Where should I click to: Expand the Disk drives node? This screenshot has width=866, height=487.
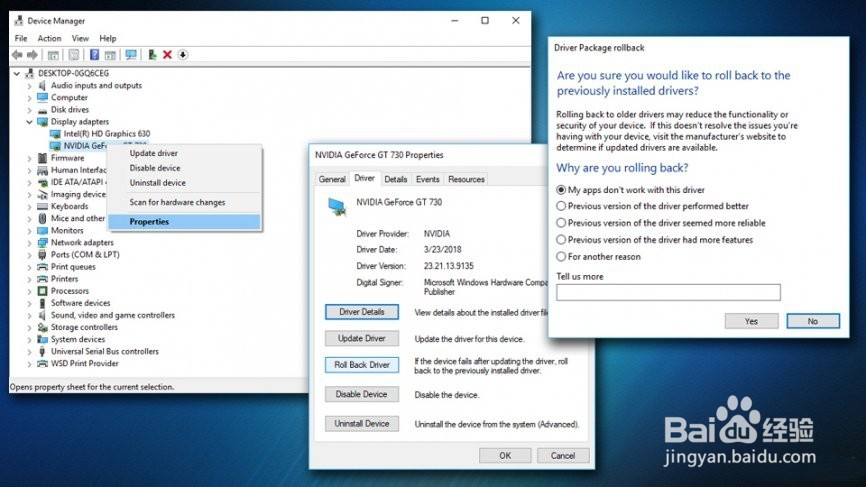pyautogui.click(x=29, y=110)
